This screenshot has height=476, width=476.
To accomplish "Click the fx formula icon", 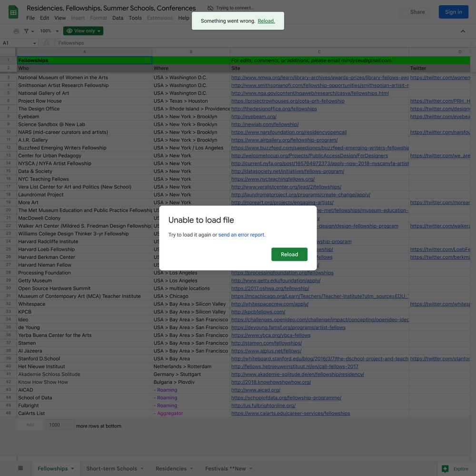I will 47,43.
